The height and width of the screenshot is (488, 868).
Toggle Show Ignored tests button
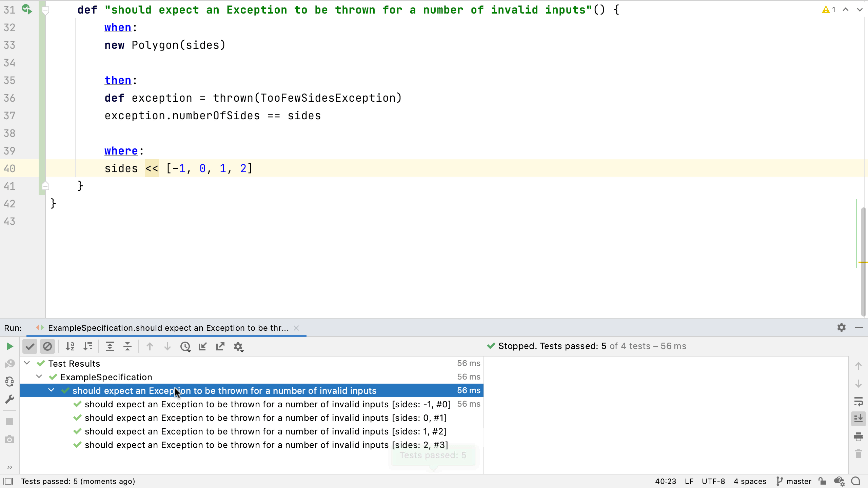pos(47,346)
